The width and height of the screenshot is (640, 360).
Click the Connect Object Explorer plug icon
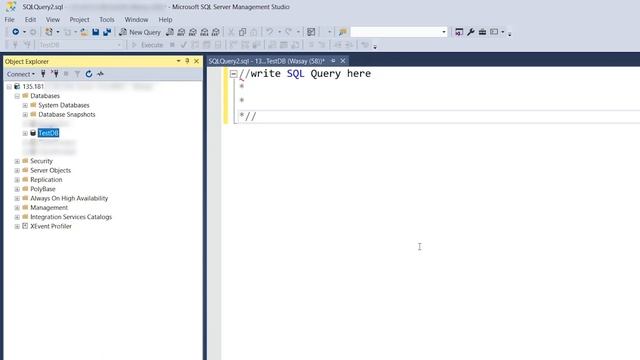pos(43,74)
